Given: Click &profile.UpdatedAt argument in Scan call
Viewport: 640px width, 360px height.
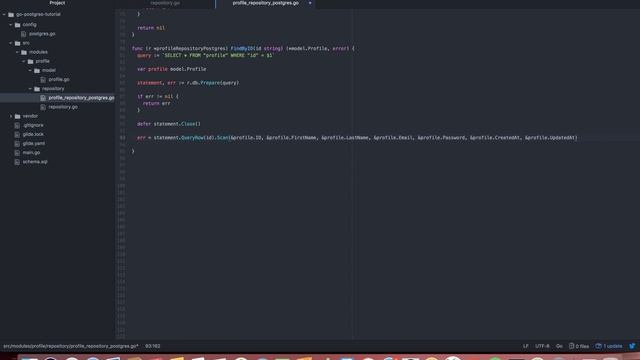Looking at the screenshot, I should click(550, 138).
